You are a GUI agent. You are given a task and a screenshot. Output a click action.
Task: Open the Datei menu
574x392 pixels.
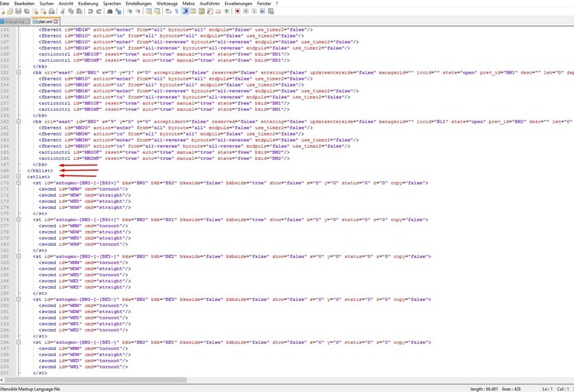[5, 3]
